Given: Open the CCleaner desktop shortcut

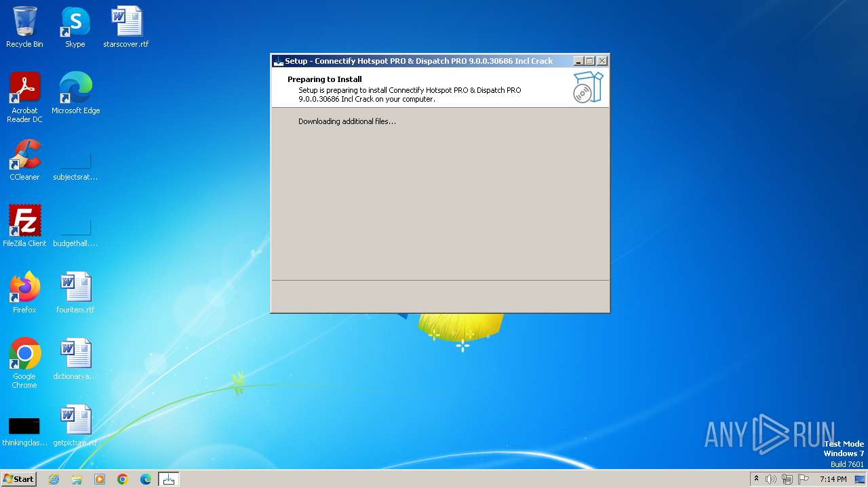Looking at the screenshot, I should tap(24, 160).
